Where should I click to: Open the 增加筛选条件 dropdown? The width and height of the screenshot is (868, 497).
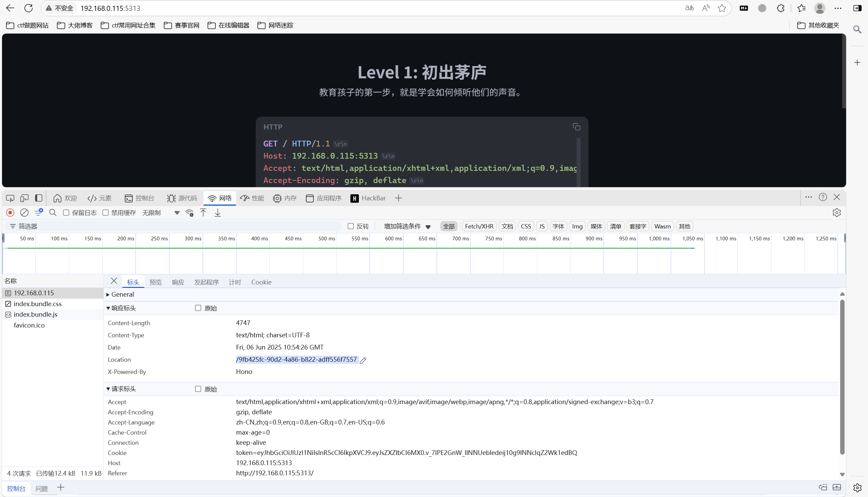coord(407,226)
